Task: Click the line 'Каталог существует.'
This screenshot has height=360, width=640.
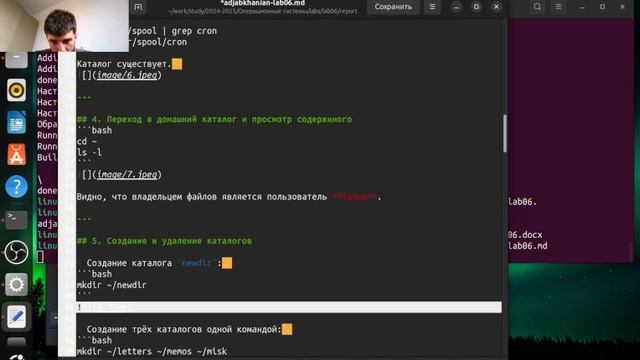Action: point(124,64)
